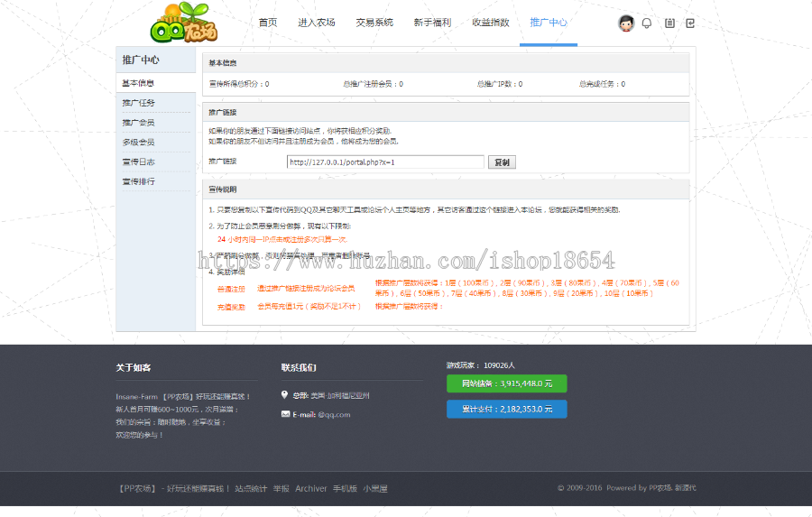Open 进入农场 navigation item

coord(317,23)
